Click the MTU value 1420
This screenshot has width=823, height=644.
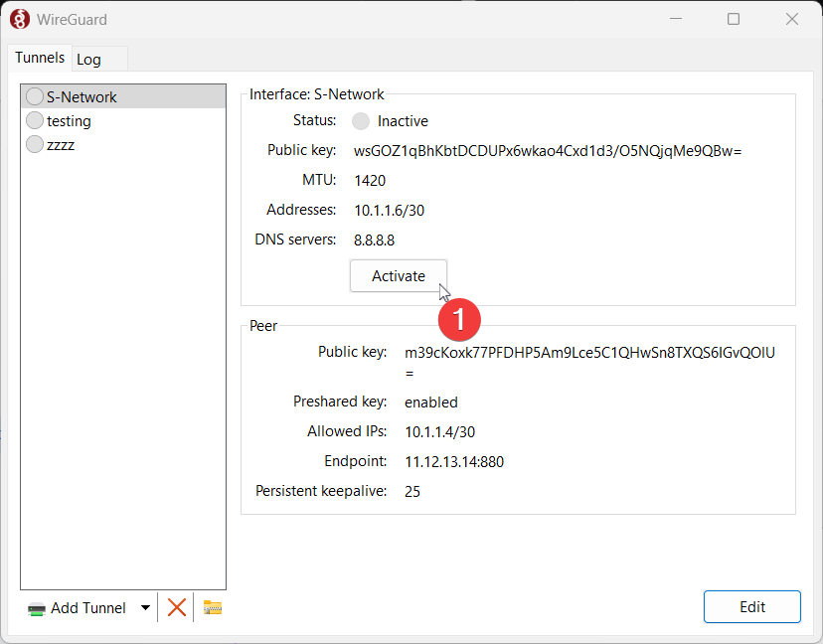coord(370,181)
